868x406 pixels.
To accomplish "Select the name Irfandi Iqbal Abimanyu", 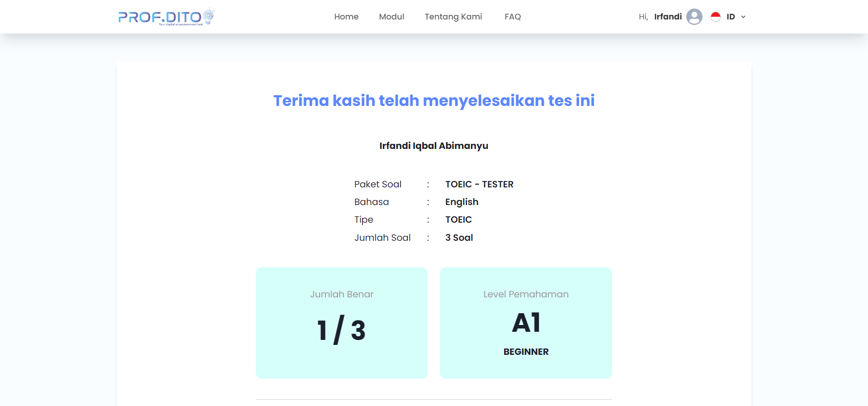I will click(434, 146).
